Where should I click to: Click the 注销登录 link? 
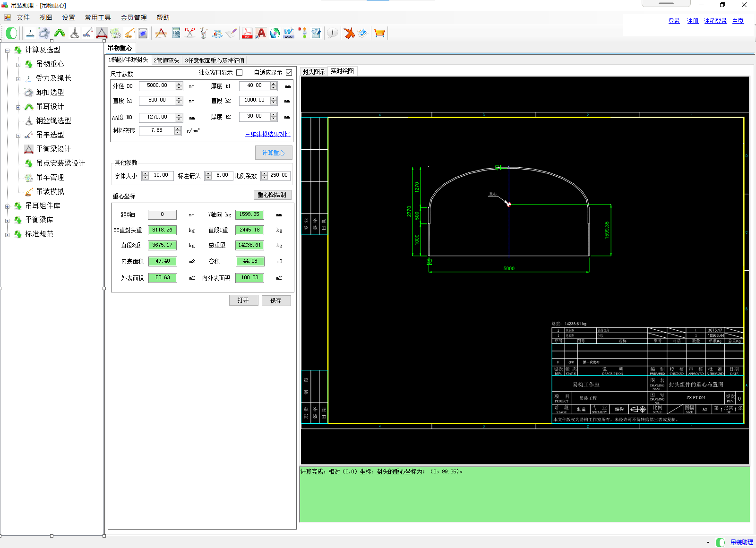(715, 21)
